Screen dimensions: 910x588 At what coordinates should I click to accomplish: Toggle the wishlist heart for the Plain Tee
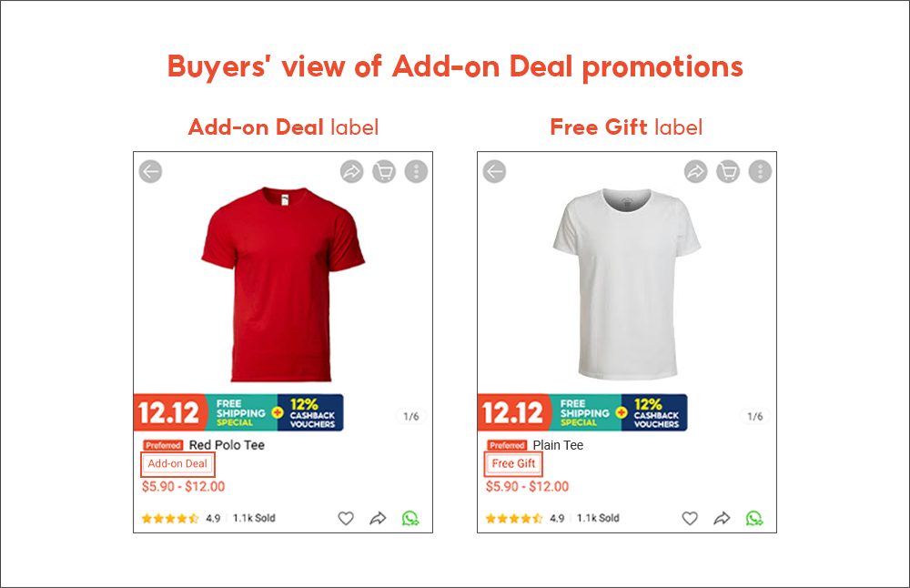(x=690, y=518)
